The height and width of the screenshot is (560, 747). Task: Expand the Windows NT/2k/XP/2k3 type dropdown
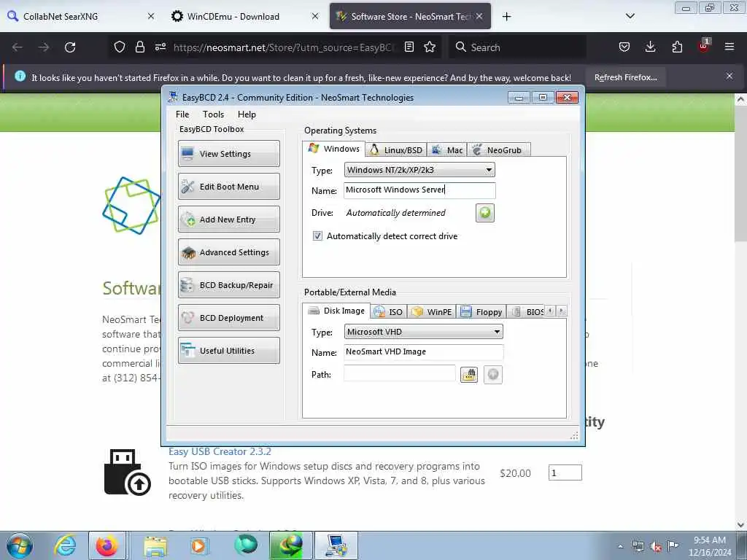point(489,170)
